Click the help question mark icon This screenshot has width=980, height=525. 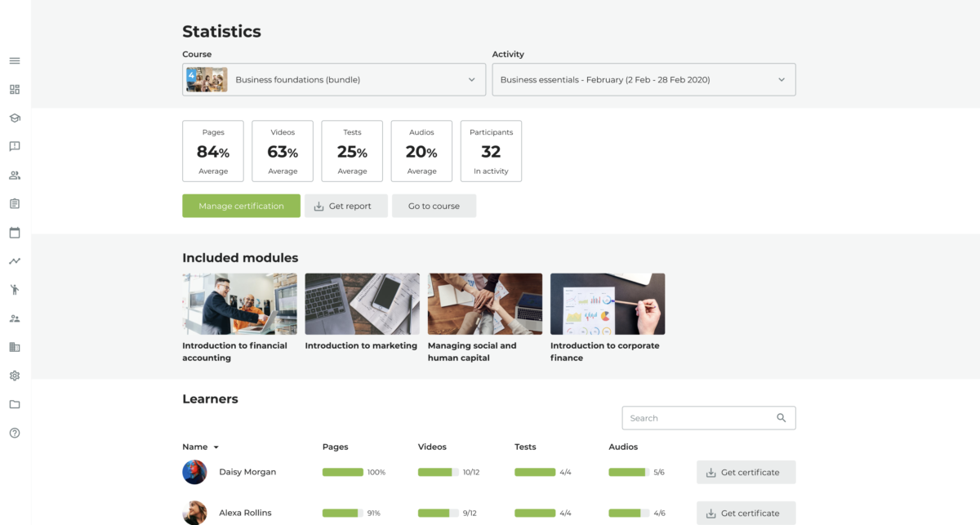point(15,433)
